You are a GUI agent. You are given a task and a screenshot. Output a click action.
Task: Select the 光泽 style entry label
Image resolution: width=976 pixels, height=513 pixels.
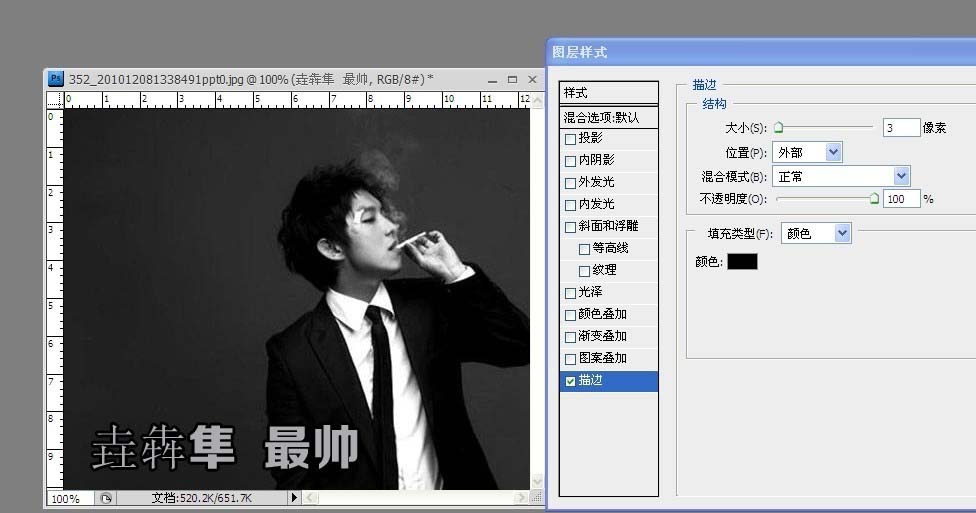tap(590, 292)
